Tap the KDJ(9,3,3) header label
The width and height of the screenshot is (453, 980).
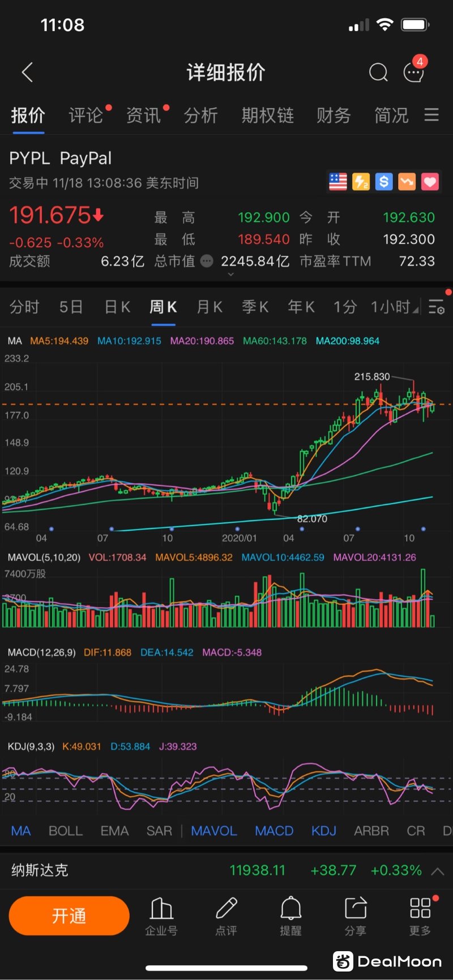[x=31, y=747]
